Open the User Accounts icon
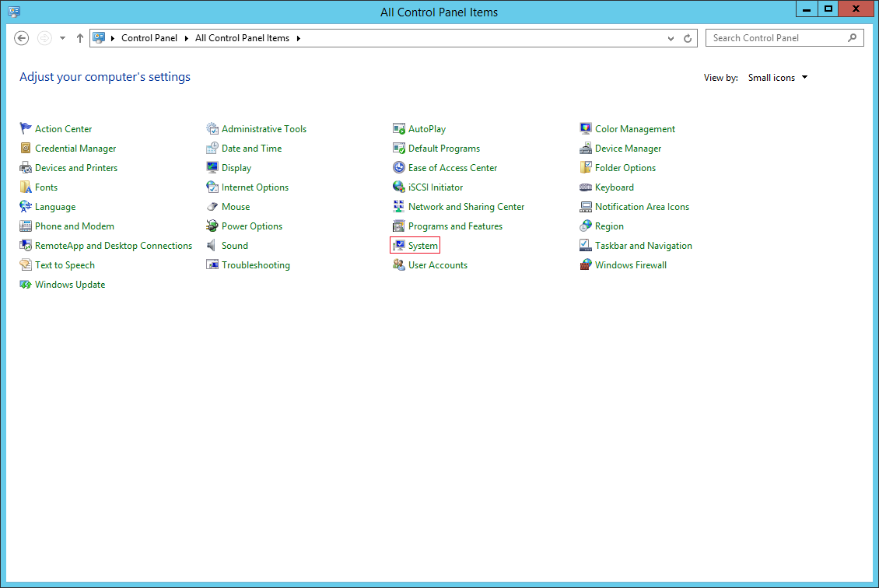Viewport: 879px width, 588px height. (x=398, y=264)
